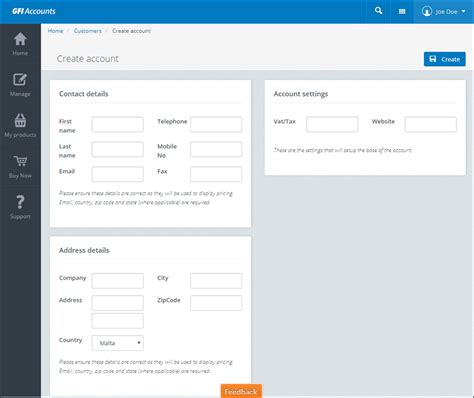Click the Telephone input field
Screen dimensions: 474x398
click(x=216, y=124)
